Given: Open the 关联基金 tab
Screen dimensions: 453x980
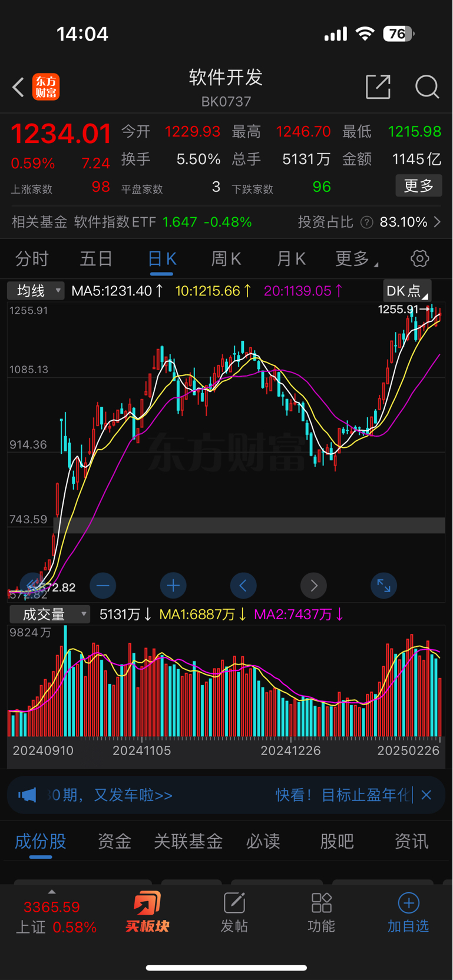Looking at the screenshot, I should [x=189, y=842].
